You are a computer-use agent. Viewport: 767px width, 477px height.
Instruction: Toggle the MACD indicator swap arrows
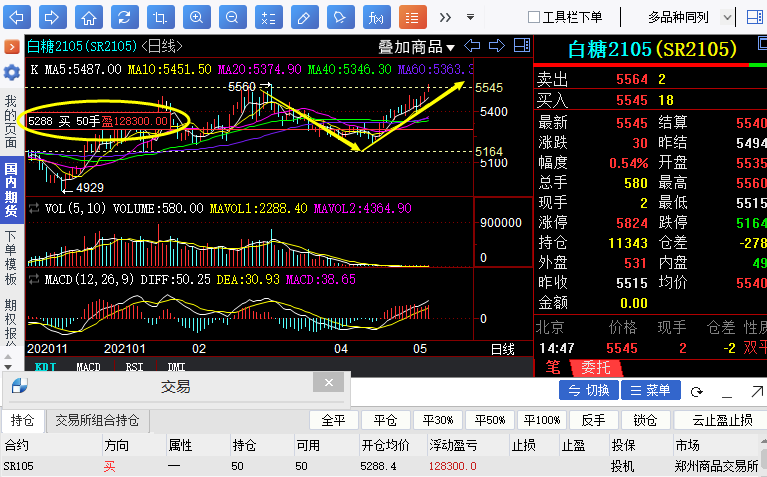(34, 279)
